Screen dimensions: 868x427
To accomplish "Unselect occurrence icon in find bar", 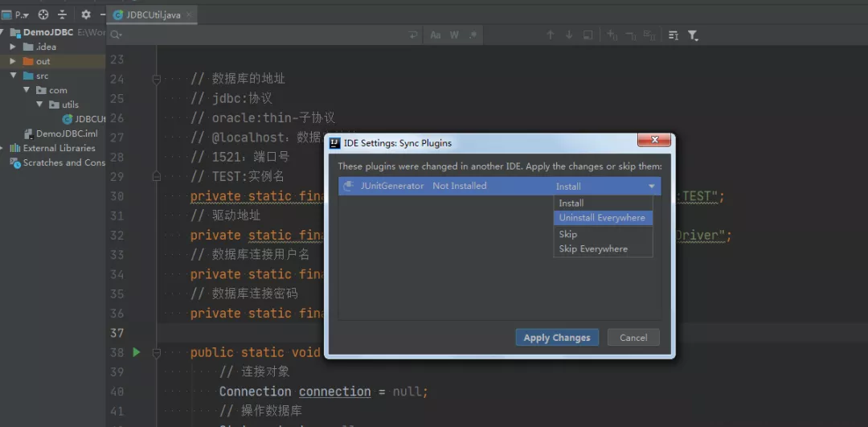I will coord(631,35).
